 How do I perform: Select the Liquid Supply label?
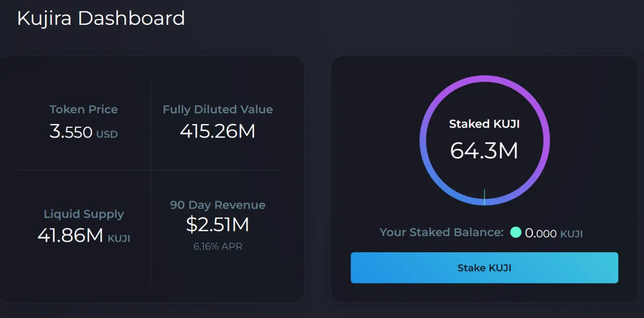tap(84, 214)
